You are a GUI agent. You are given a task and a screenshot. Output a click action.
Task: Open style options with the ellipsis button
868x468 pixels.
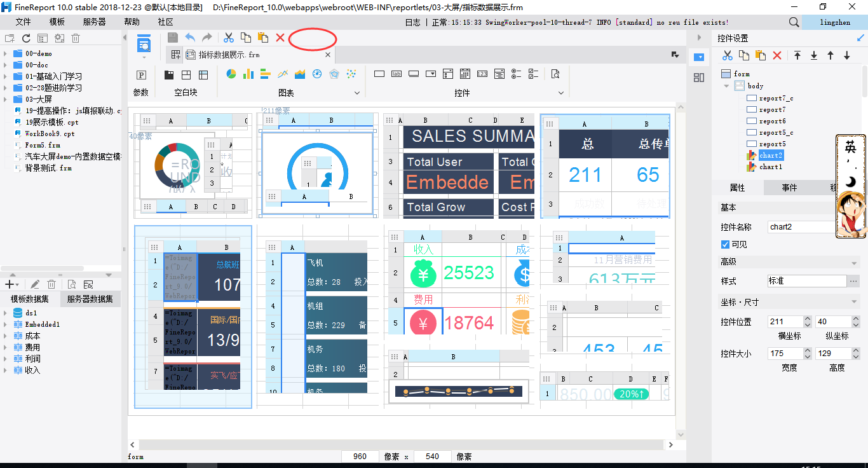(853, 281)
